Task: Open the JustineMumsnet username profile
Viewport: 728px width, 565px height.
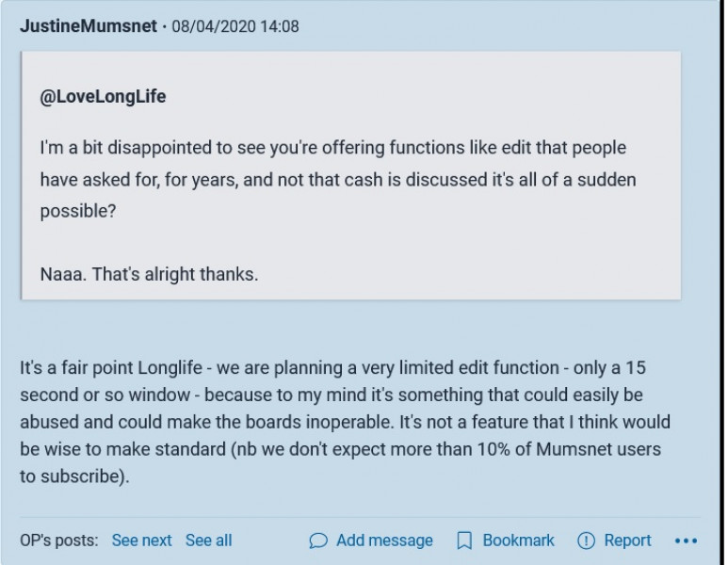Action: (88, 26)
